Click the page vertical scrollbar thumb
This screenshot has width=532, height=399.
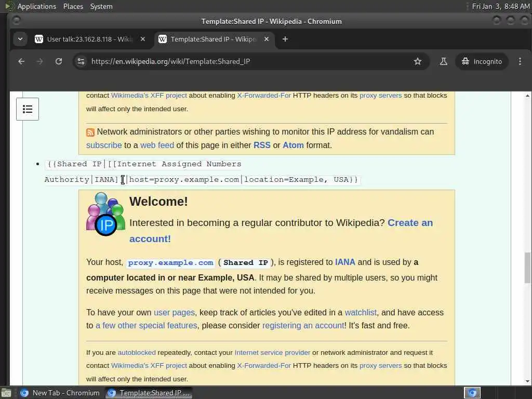tap(527, 268)
